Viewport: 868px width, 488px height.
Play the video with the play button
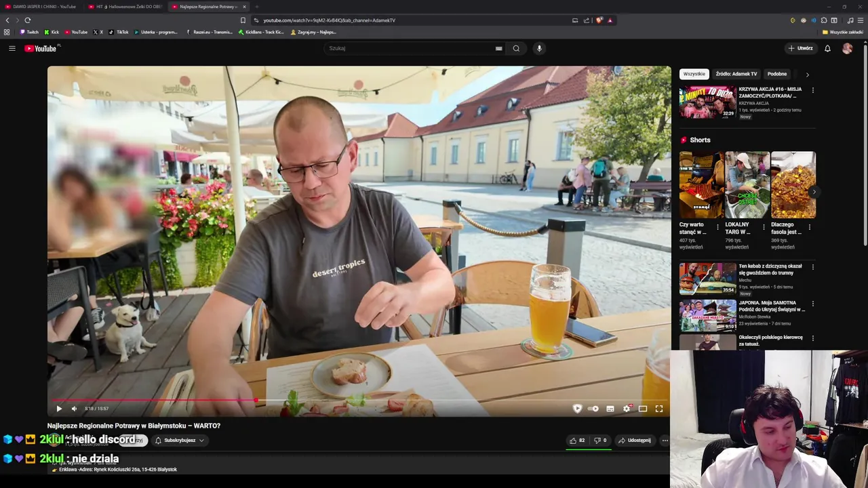coord(59,409)
